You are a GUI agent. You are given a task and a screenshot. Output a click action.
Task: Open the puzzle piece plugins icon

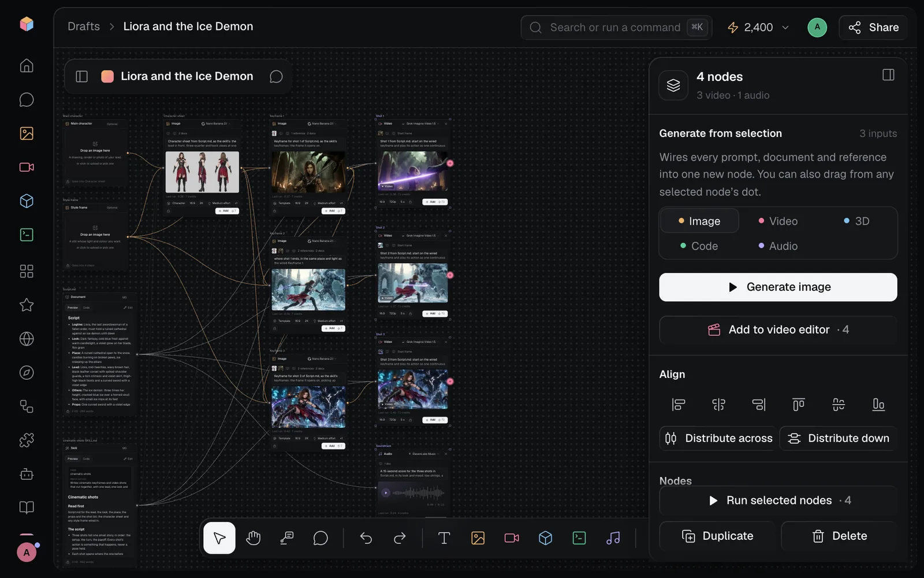[27, 440]
